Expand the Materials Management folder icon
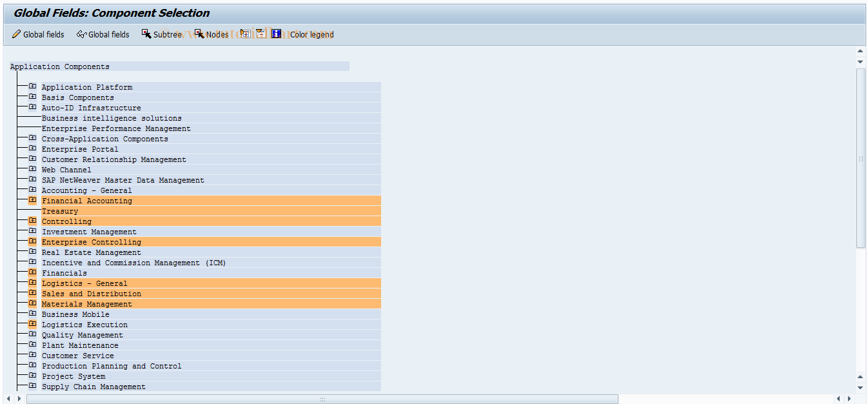The width and height of the screenshot is (868, 404). pyautogui.click(x=32, y=303)
